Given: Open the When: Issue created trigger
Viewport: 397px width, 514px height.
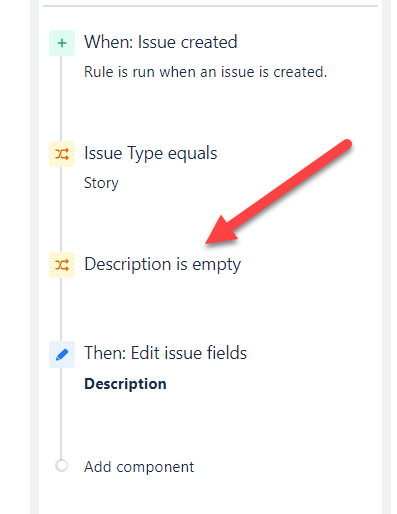Looking at the screenshot, I should click(x=161, y=42).
